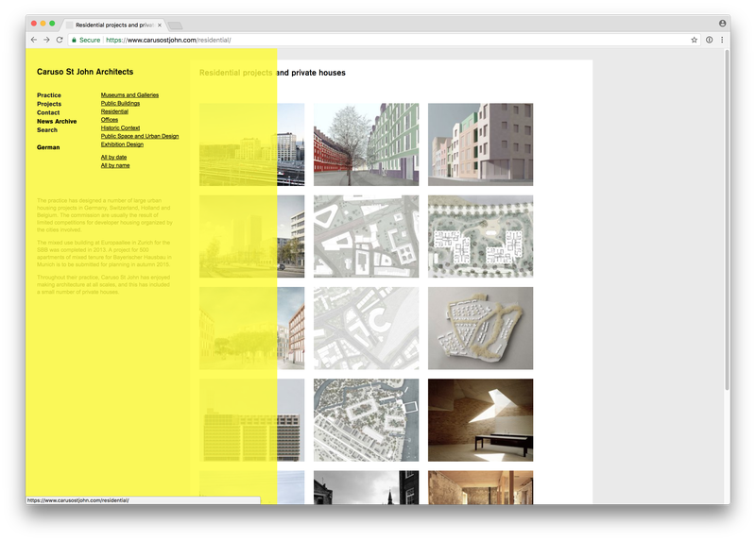This screenshot has height=541, width=756.
Task: Select the Residential projects browser tab
Action: click(113, 25)
